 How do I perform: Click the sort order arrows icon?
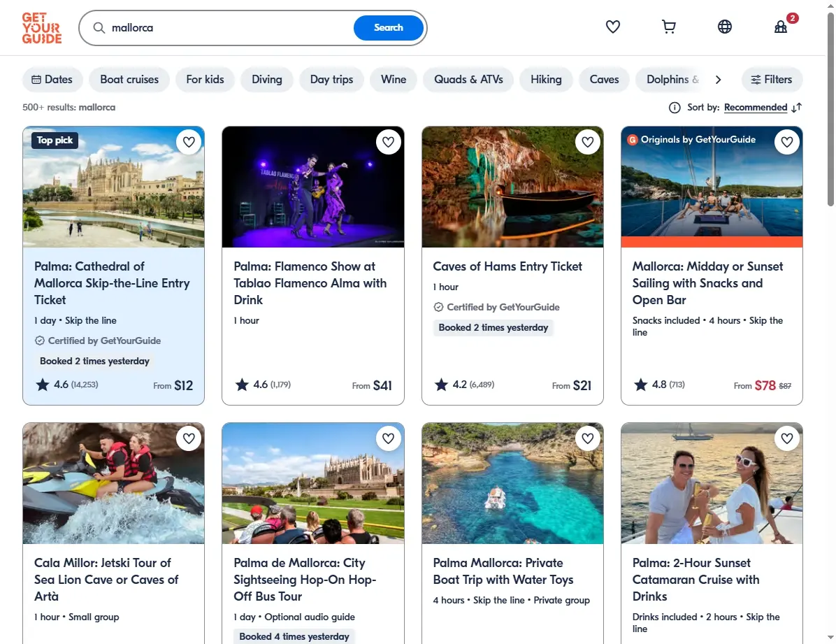pyautogui.click(x=797, y=108)
